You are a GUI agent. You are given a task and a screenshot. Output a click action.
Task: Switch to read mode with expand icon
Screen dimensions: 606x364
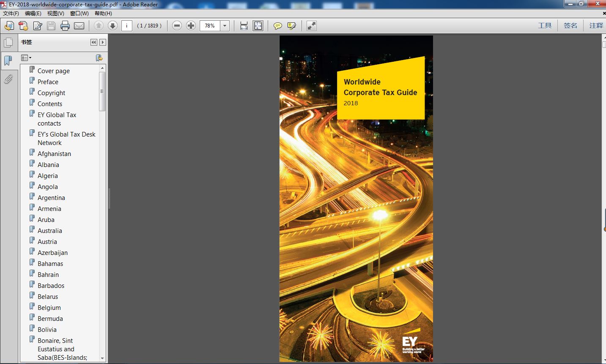(x=311, y=26)
